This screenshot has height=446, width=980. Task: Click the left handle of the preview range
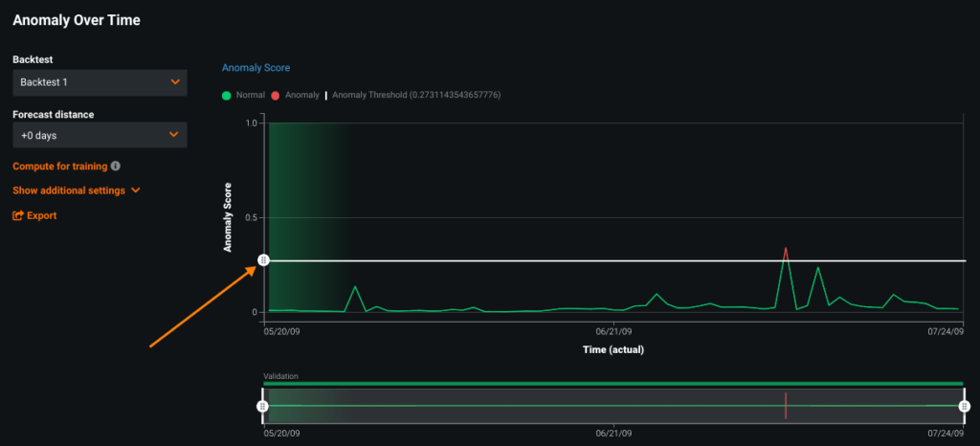point(263,406)
